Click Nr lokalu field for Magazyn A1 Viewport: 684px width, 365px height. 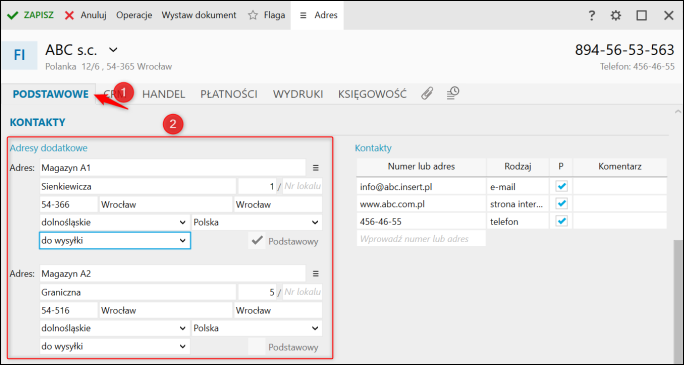point(302,186)
